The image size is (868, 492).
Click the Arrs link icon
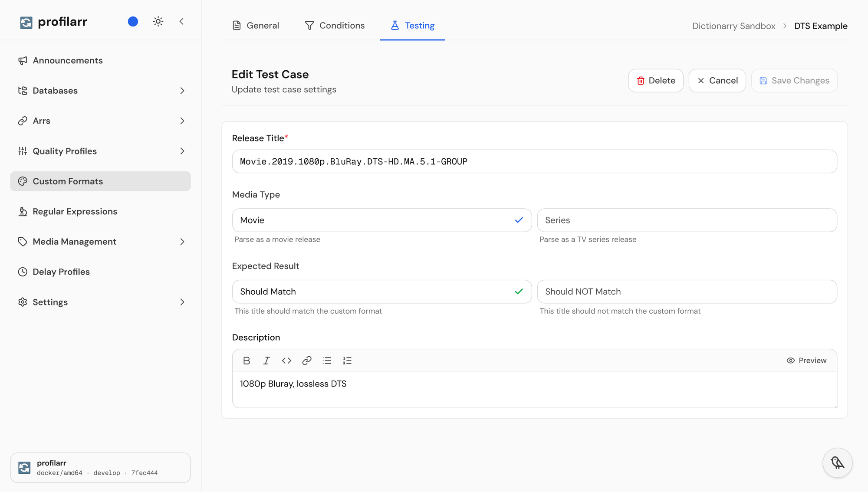(23, 121)
